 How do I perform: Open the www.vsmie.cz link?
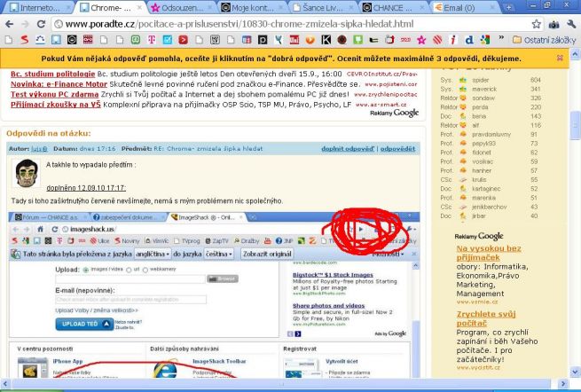click(477, 302)
